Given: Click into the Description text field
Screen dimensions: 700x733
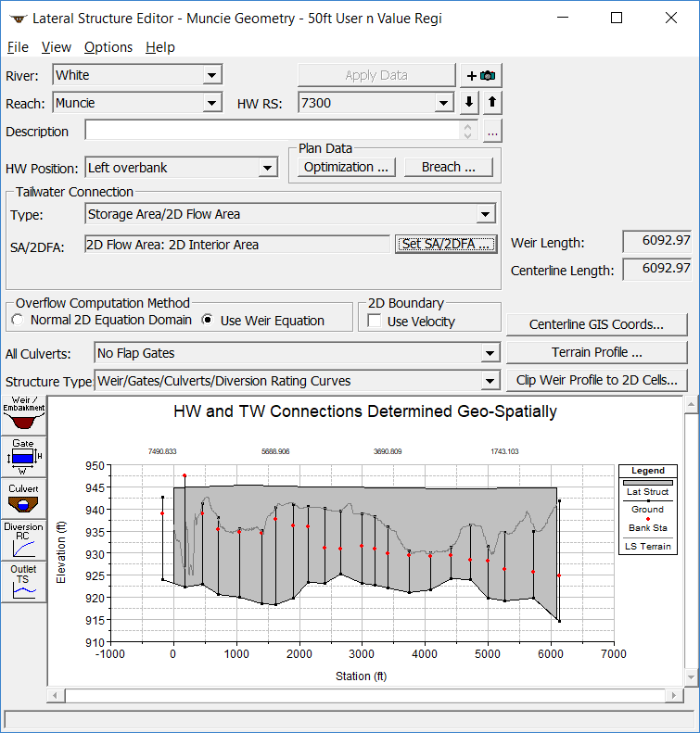Looking at the screenshot, I should pyautogui.click(x=274, y=132).
